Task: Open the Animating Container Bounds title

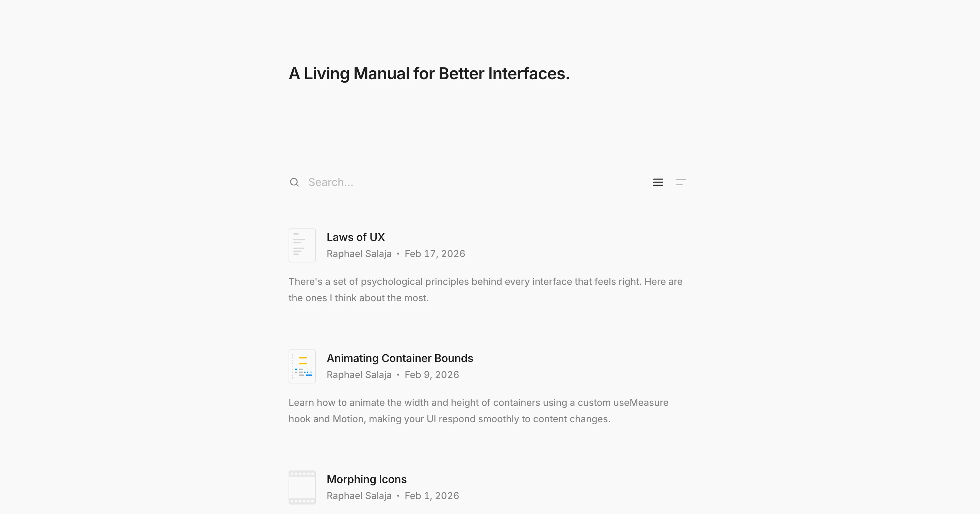Action: click(x=400, y=358)
